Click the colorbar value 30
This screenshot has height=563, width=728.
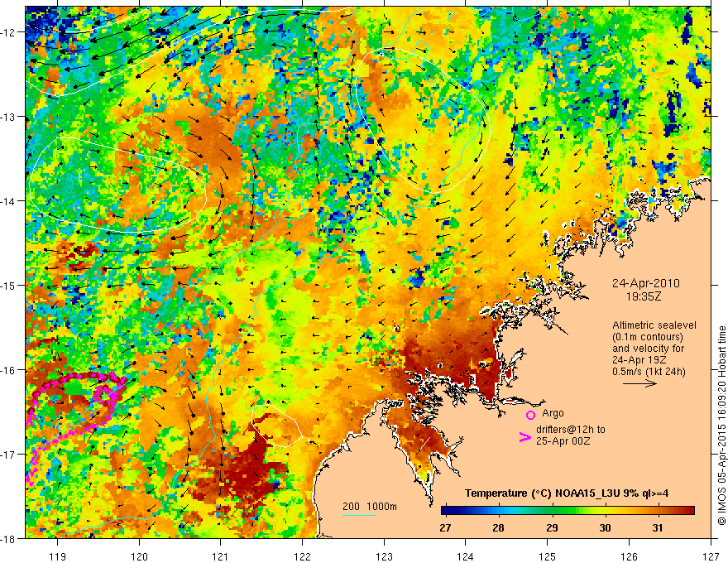click(x=605, y=527)
